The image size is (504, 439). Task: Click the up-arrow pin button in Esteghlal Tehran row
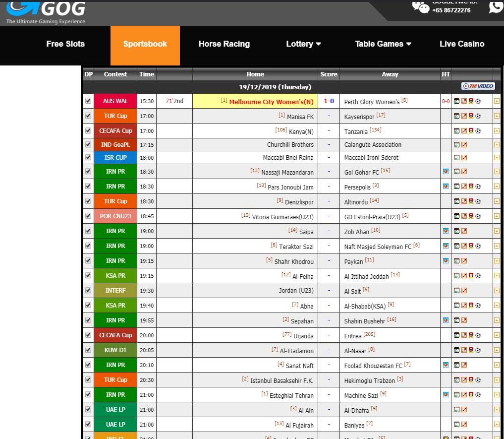tap(497, 394)
